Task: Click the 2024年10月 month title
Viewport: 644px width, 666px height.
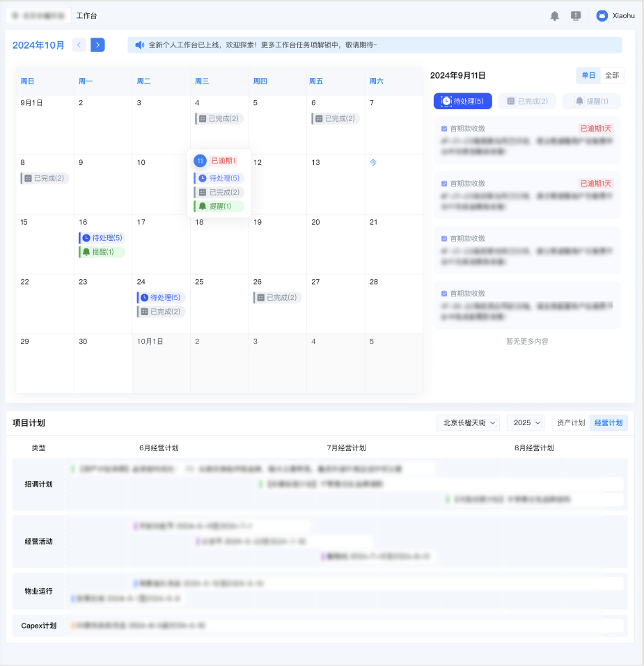Action: pyautogui.click(x=38, y=45)
